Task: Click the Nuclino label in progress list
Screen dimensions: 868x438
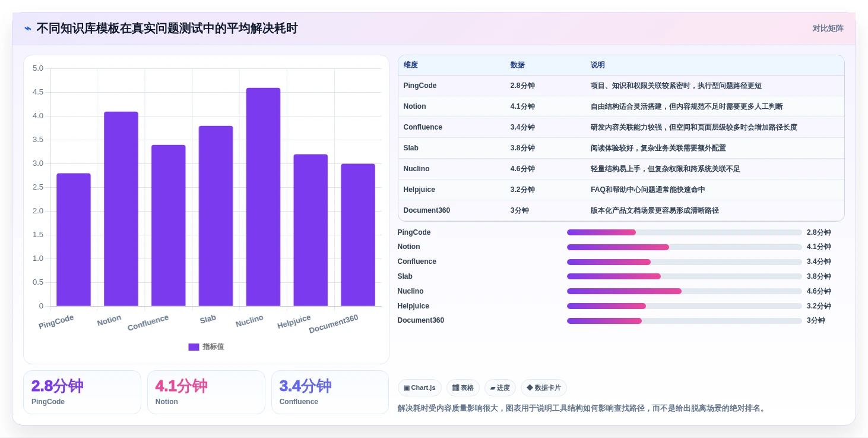Action: tap(410, 291)
